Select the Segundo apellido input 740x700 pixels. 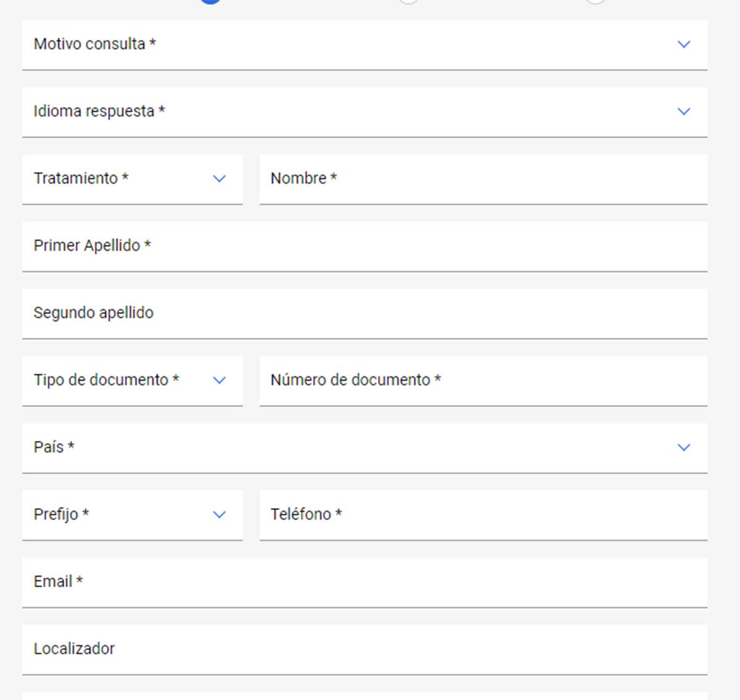pyautogui.click(x=364, y=313)
